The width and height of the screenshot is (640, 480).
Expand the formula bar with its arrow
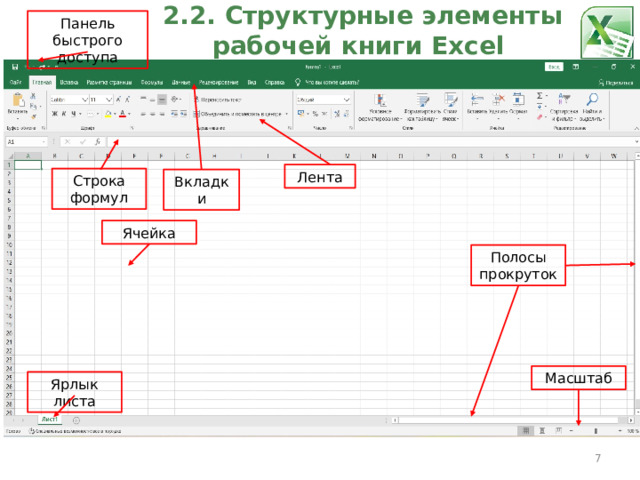click(636, 142)
